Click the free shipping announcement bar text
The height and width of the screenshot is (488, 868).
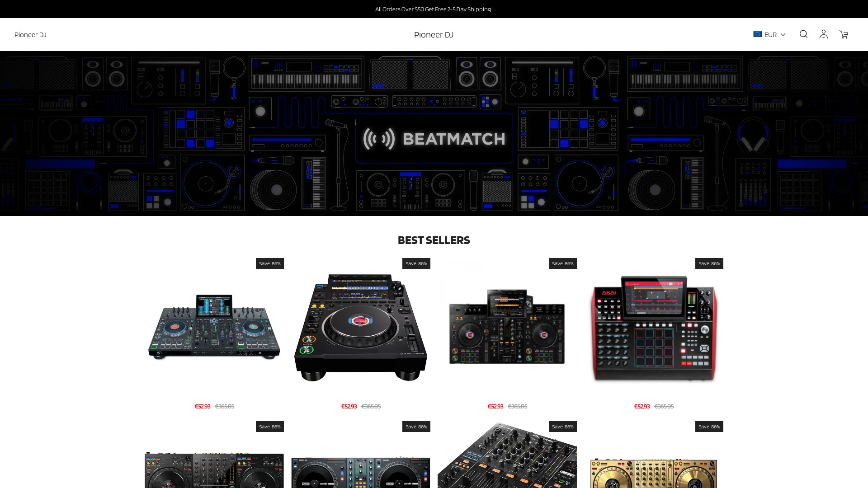(434, 9)
